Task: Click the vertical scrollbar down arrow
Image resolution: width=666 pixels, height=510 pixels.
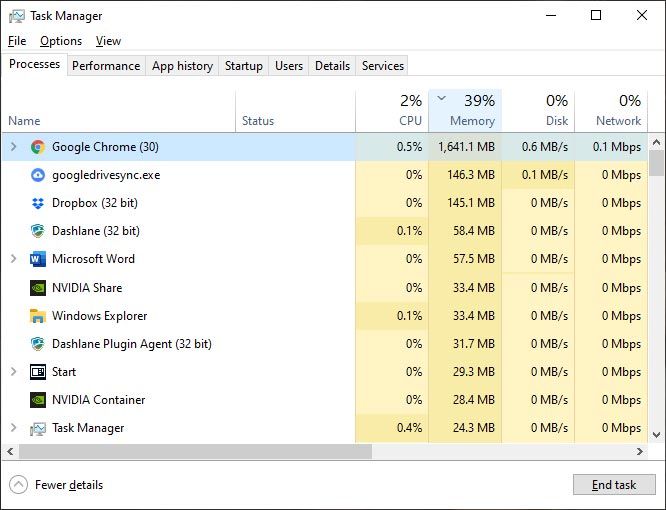Action: coord(657,435)
